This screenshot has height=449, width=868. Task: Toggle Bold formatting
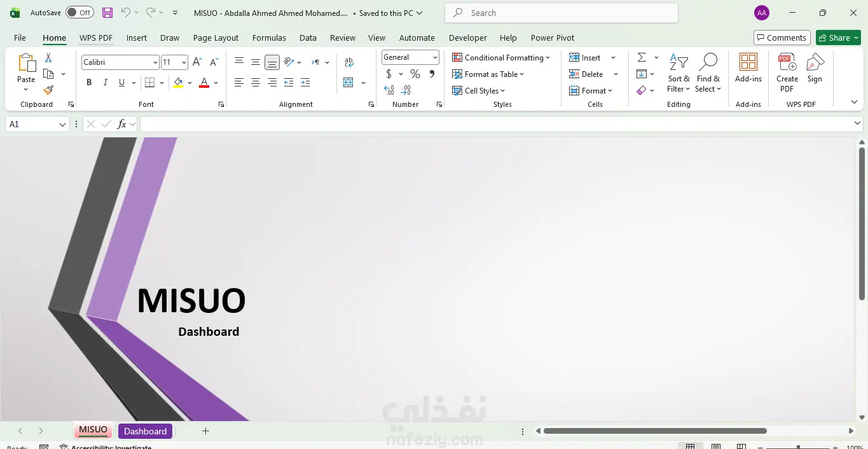pos(89,83)
